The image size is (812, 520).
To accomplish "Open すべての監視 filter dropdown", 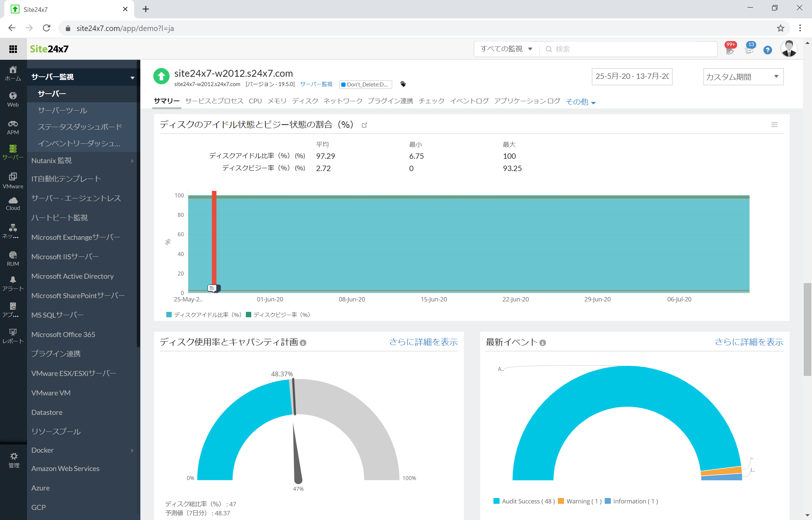I will tap(506, 49).
